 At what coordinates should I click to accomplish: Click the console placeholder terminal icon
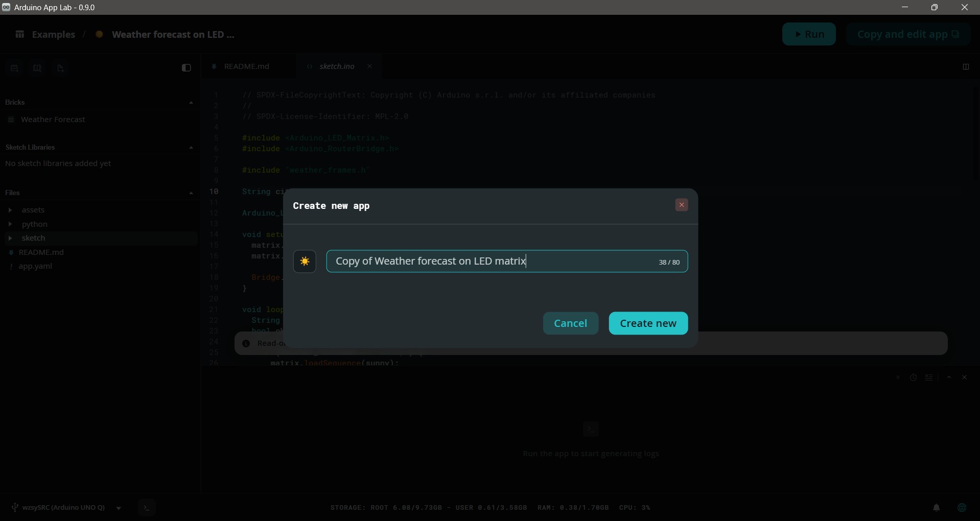591,429
